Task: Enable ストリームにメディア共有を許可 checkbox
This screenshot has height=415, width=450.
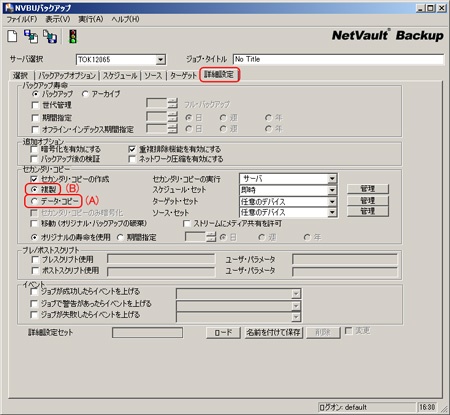Action: click(187, 223)
